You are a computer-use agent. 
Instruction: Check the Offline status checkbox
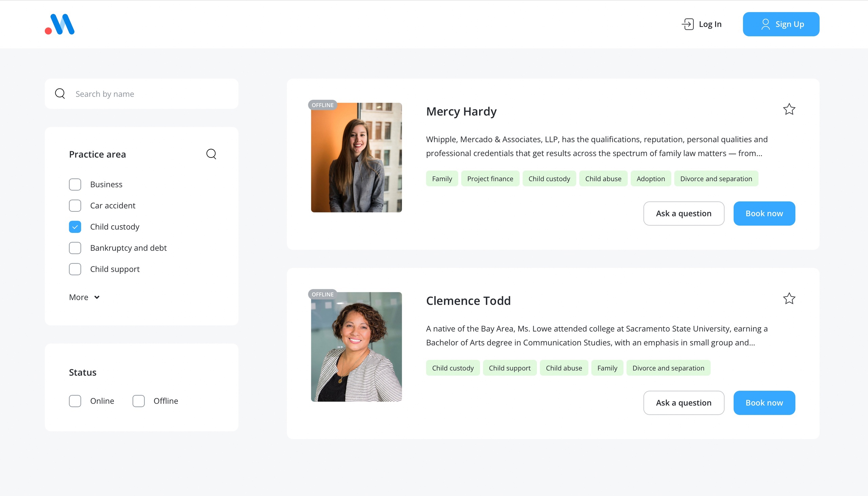point(138,401)
